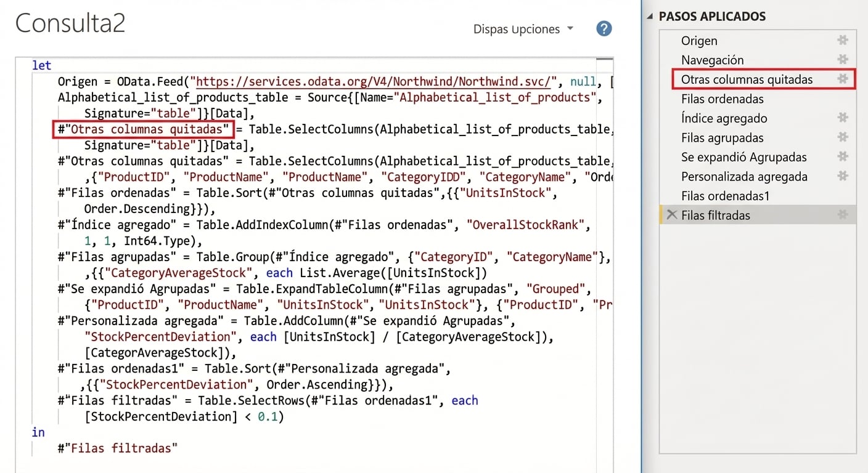
Task: Click 'Table.SelectRows' in the code editor
Action: pos(250,401)
